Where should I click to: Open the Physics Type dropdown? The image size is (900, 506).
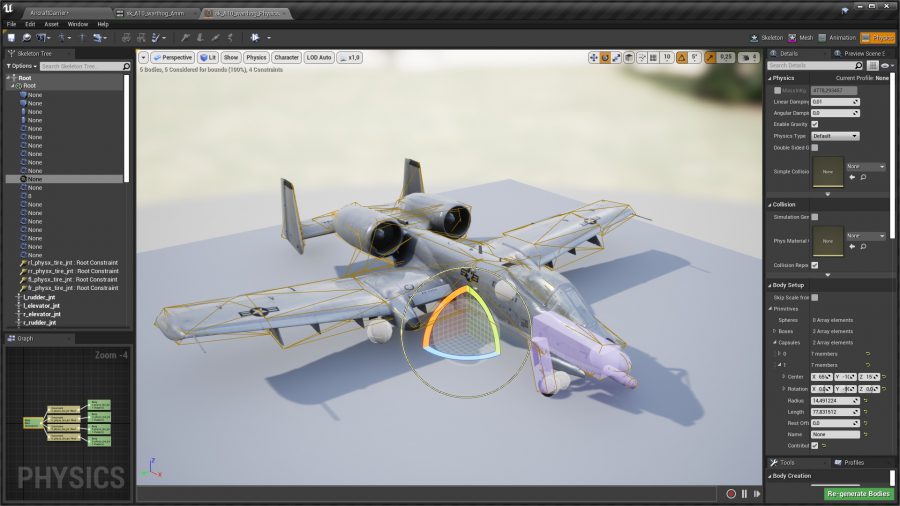pos(835,136)
